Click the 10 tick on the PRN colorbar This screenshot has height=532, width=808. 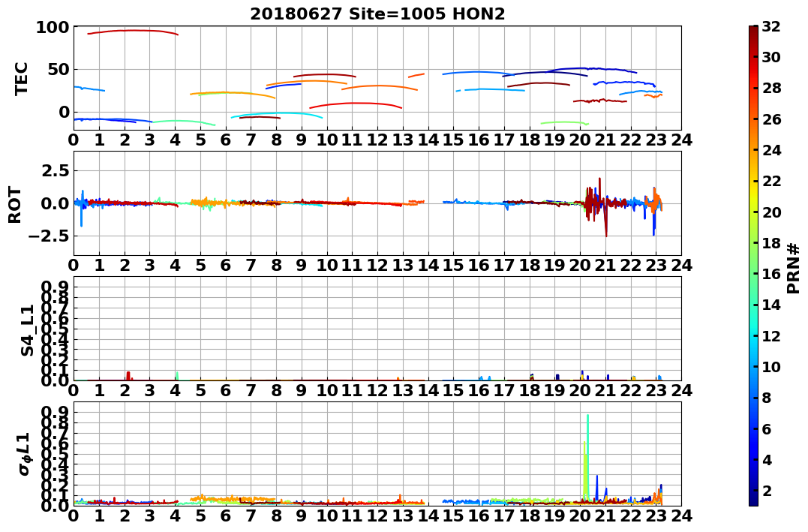click(771, 366)
